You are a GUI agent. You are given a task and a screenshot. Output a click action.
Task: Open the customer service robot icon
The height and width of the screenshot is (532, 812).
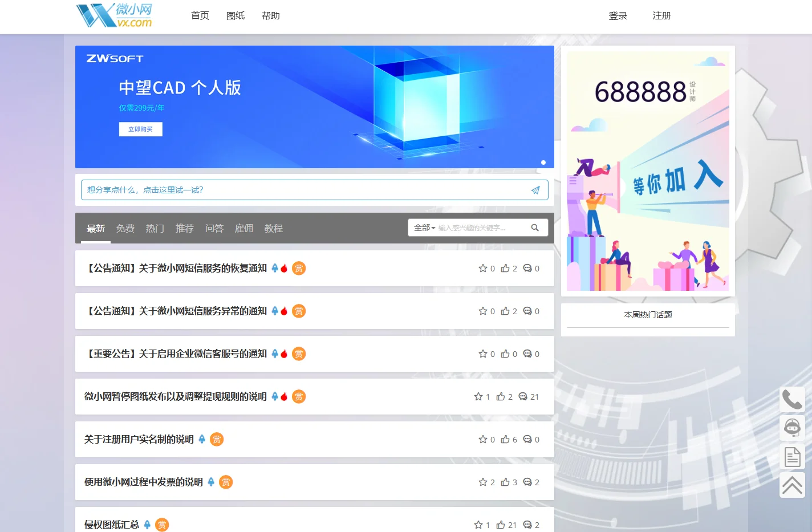click(792, 428)
